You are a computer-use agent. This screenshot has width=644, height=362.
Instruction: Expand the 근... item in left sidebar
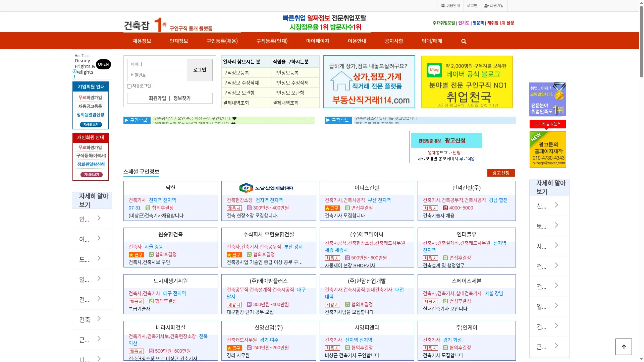coord(92,340)
